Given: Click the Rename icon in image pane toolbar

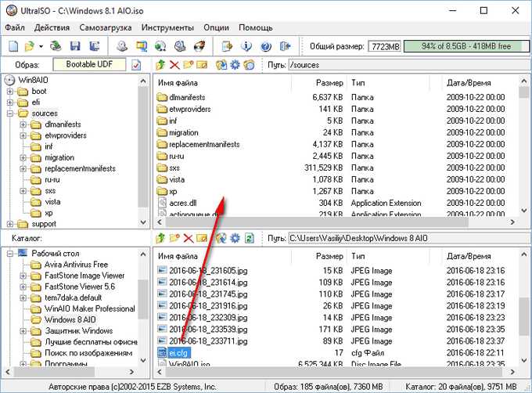Looking at the screenshot, I should pos(202,65).
